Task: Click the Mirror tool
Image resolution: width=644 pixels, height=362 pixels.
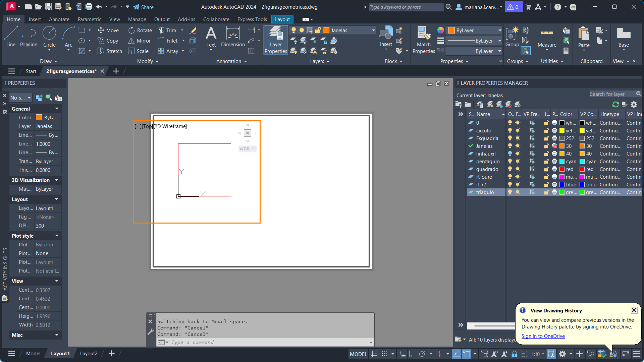Action: click(140, 41)
